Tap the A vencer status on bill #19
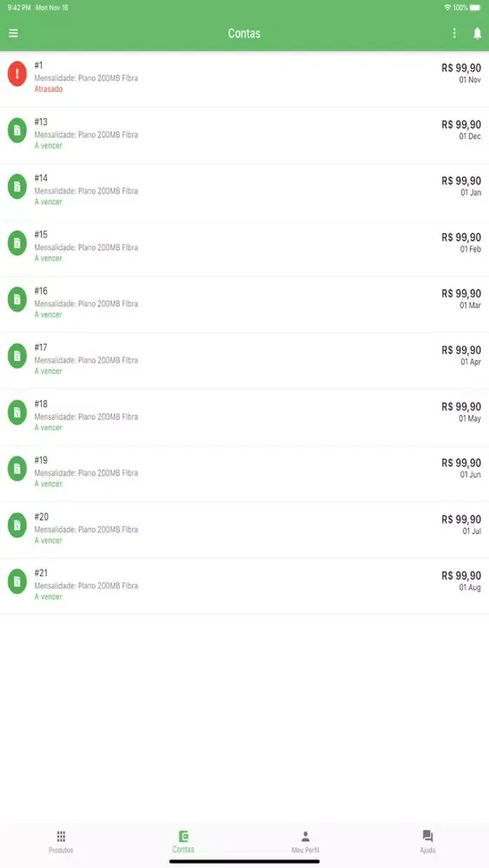Viewport: 489px width, 868px height. (x=48, y=483)
